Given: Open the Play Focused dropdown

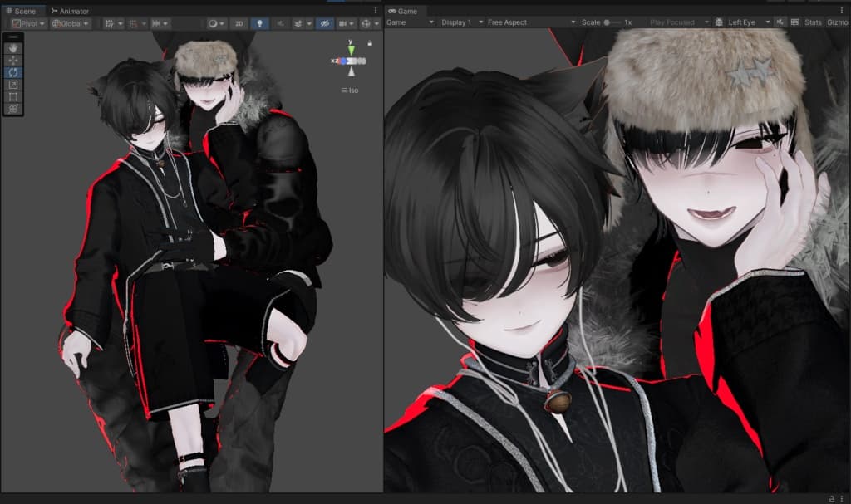Looking at the screenshot, I should coord(679,22).
